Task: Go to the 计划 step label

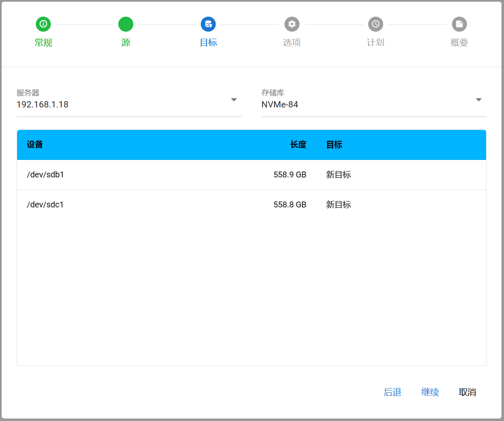Action: click(x=376, y=42)
